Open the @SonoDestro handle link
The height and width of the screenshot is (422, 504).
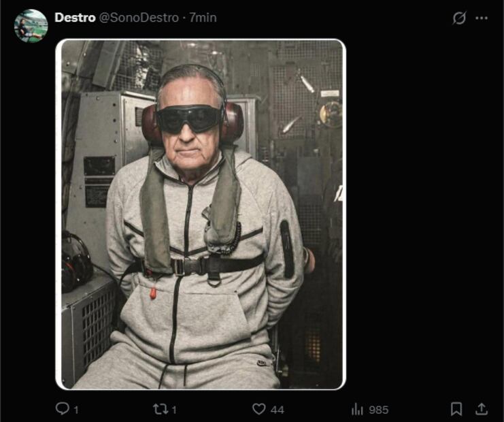pyautogui.click(x=139, y=18)
